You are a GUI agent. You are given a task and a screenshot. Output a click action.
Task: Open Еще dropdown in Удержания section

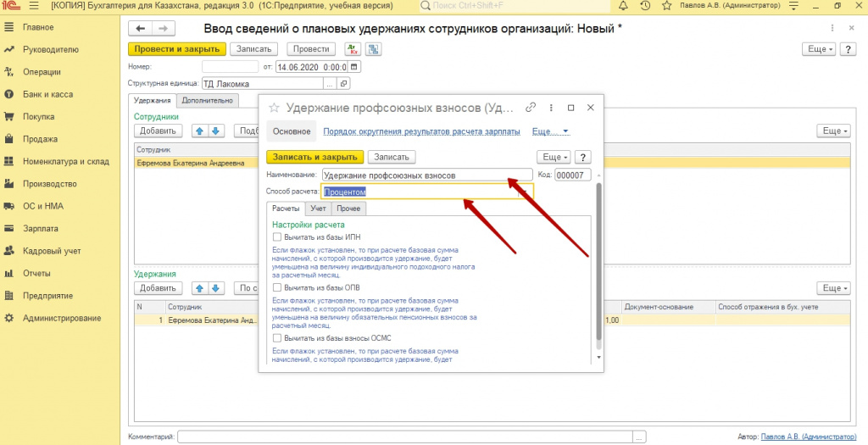pos(834,288)
